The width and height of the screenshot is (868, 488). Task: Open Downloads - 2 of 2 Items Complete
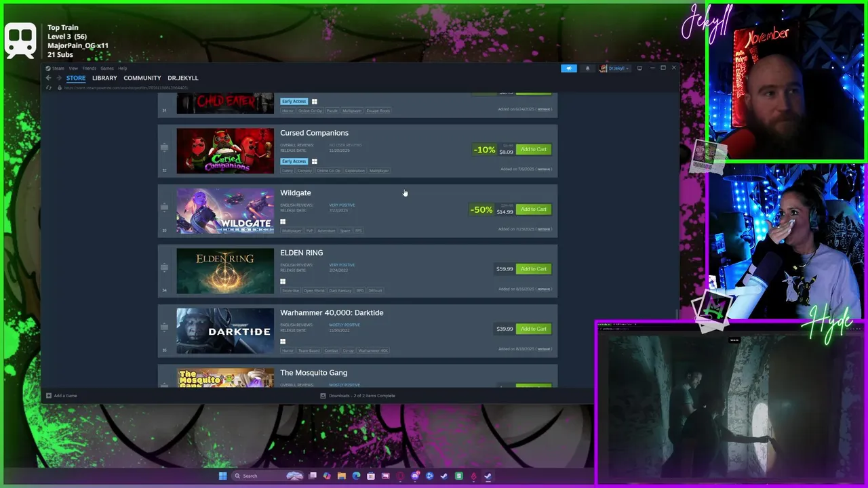361,396
